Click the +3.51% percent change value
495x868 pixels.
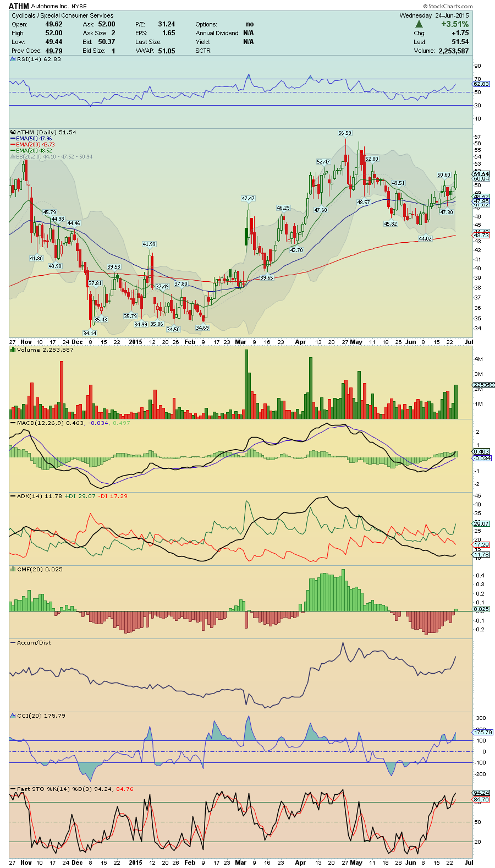(x=455, y=24)
